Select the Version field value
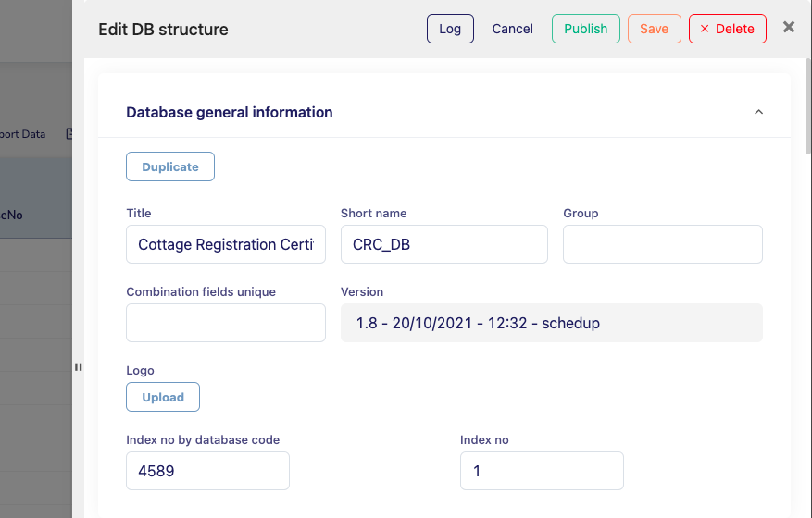The height and width of the screenshot is (518, 812). click(552, 323)
